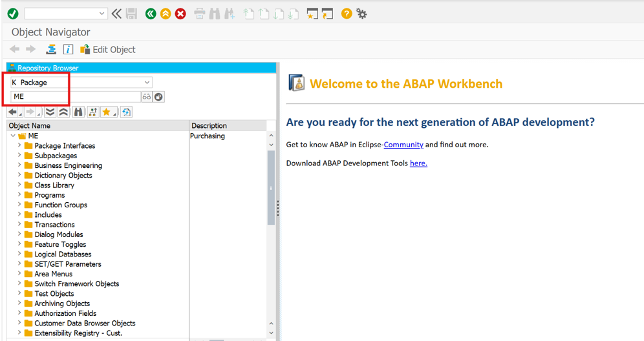Click the green Enter checkmark icon
Viewport: 644px width, 341px height.
click(13, 14)
